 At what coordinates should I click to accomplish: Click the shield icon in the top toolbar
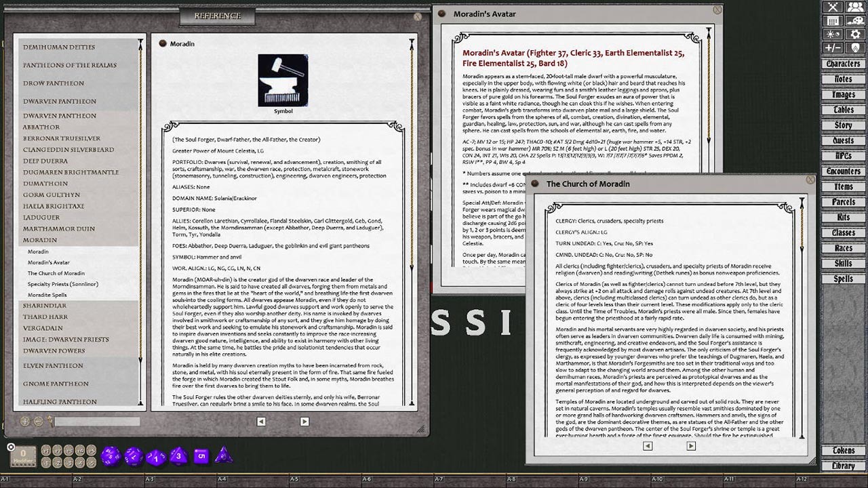click(855, 47)
